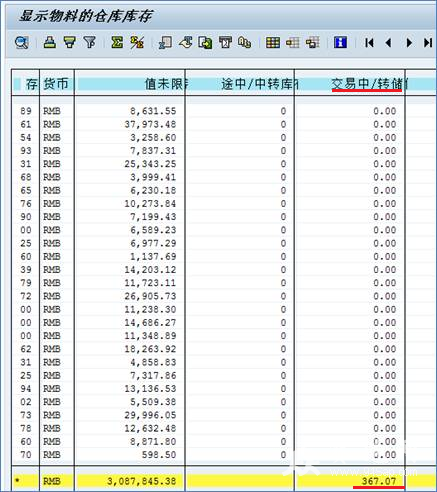The image size is (437, 492).
Task: Click the Subtotals percent icon
Action: click(x=137, y=42)
